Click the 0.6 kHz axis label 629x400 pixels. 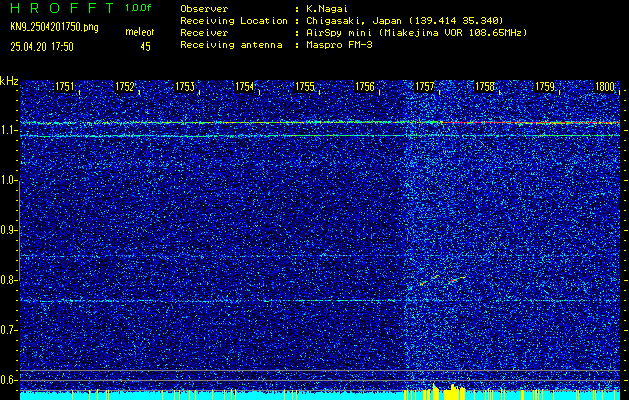coord(8,380)
